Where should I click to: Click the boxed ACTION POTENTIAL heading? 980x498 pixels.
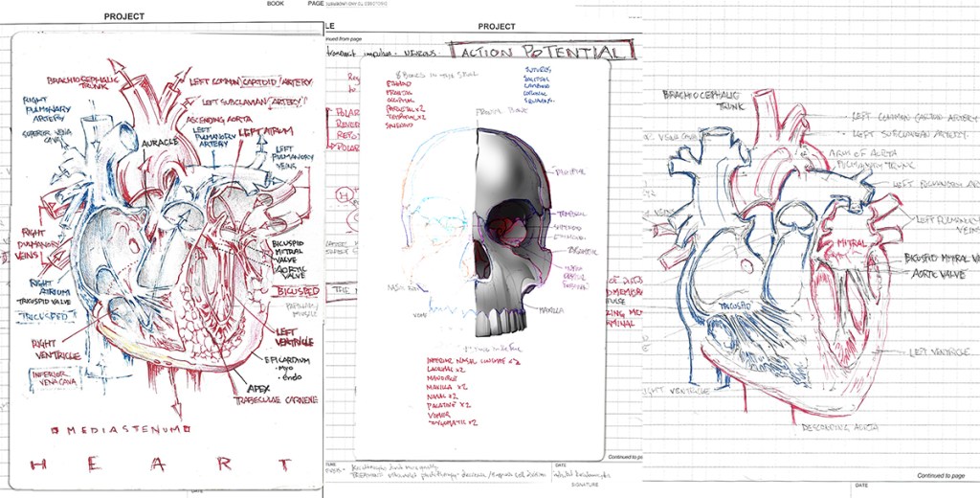point(545,52)
